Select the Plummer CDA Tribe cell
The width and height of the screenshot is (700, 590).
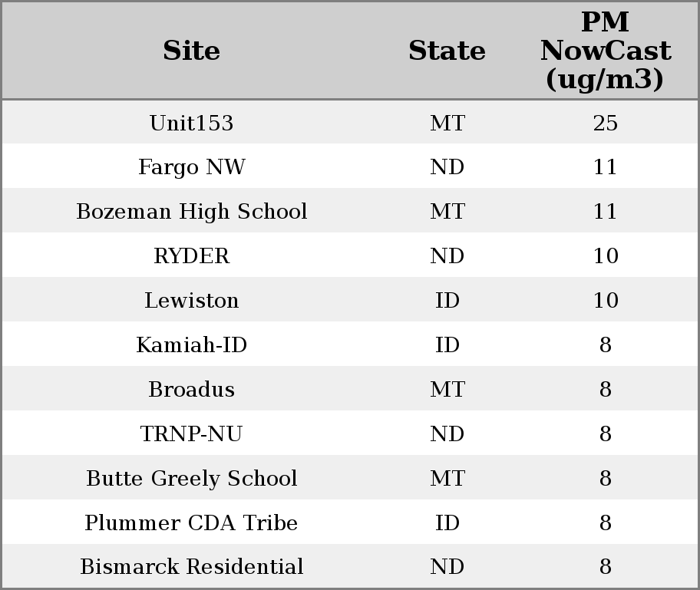[x=191, y=523]
